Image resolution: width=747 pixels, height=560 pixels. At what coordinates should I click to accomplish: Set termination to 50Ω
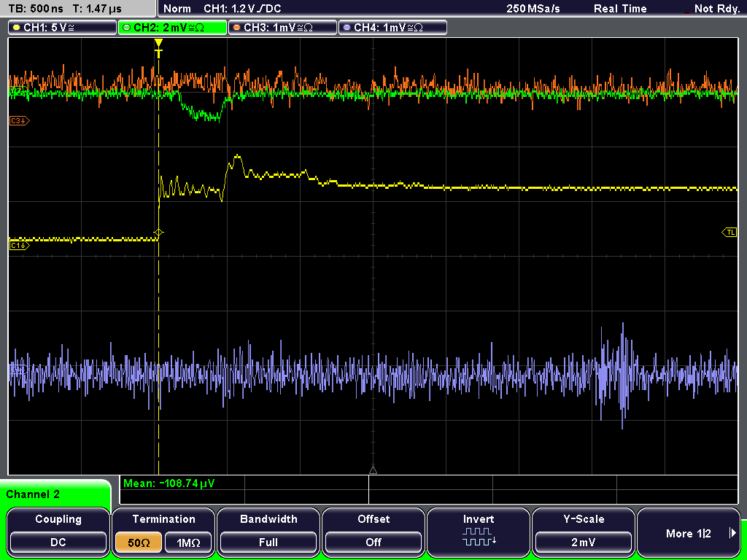pyautogui.click(x=139, y=542)
